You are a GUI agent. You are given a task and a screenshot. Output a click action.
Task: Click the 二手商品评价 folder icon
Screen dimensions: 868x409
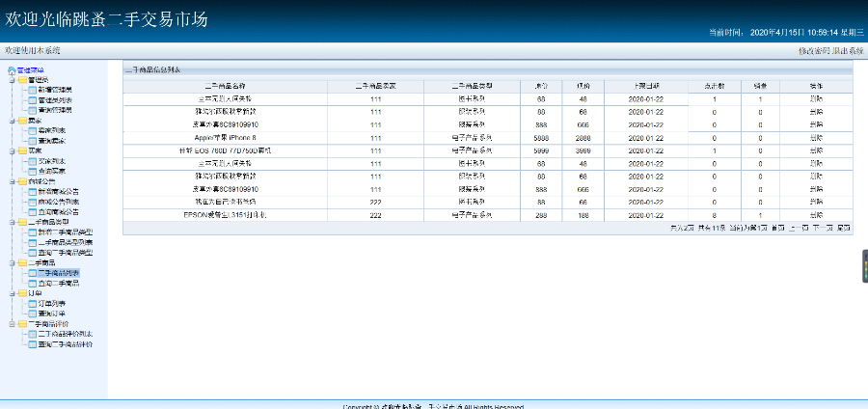pos(22,324)
